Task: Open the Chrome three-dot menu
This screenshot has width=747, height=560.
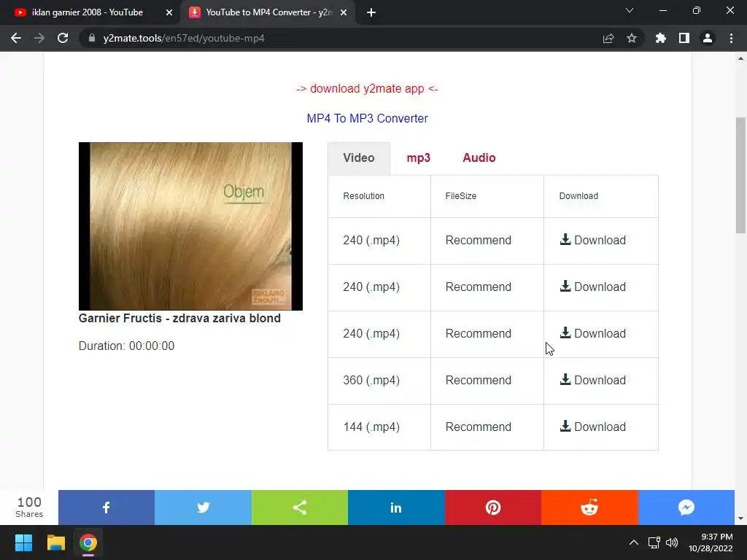Action: click(731, 38)
